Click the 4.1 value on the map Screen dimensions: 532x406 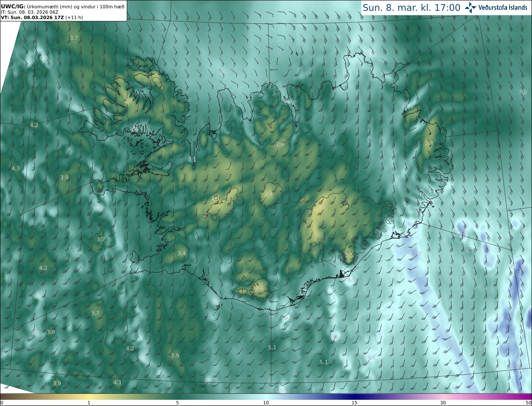(x=118, y=382)
